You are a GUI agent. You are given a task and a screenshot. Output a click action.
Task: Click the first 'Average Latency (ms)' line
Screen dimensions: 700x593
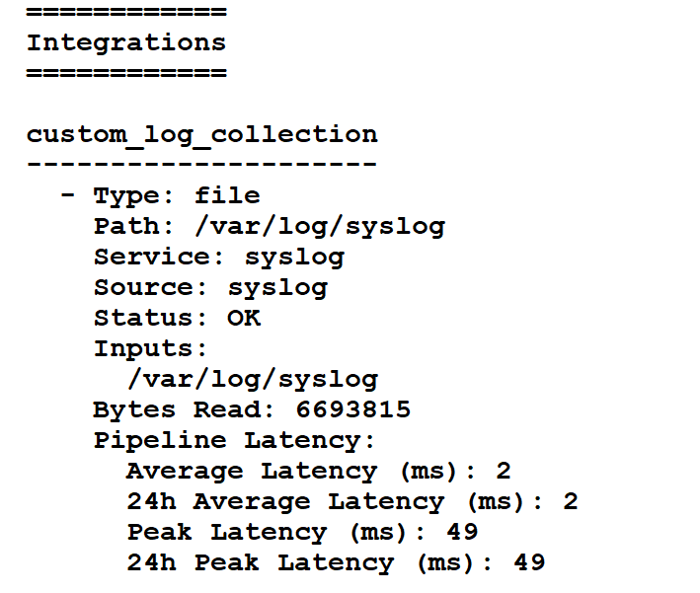tap(318, 472)
